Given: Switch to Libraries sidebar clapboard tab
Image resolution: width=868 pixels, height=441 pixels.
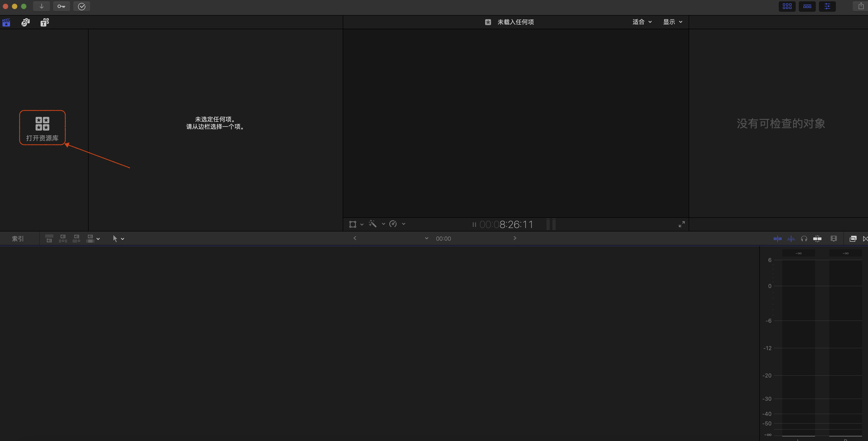Looking at the screenshot, I should (x=6, y=22).
